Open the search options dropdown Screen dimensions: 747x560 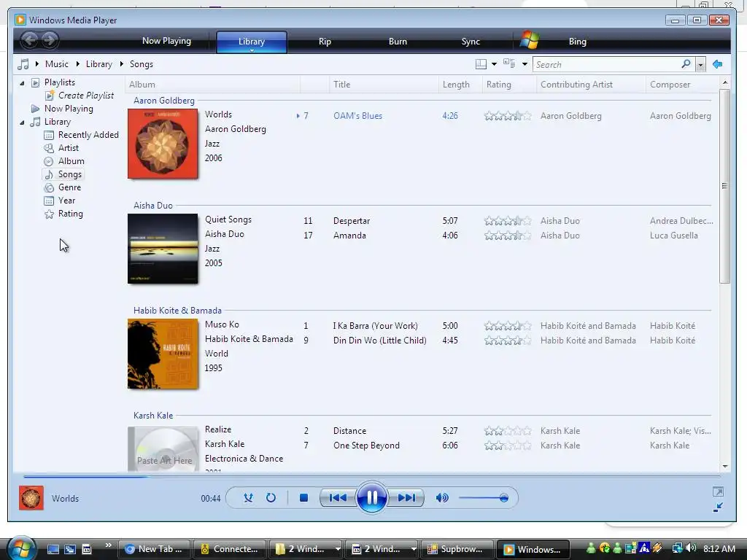pos(700,64)
